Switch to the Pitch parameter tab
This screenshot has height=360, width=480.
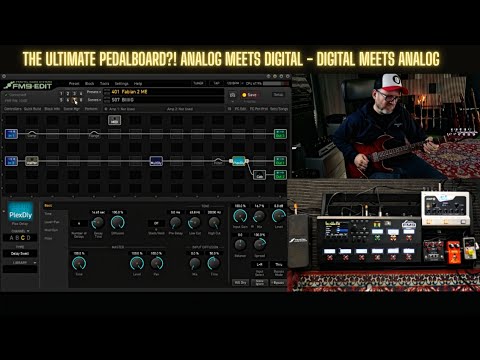coord(48,238)
